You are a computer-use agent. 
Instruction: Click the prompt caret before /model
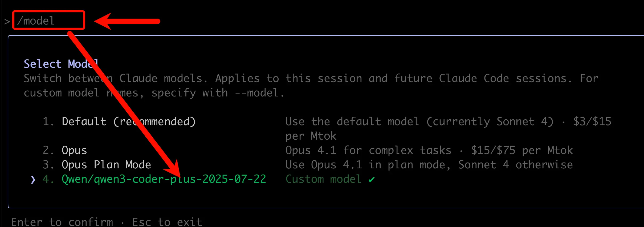[x=7, y=21]
